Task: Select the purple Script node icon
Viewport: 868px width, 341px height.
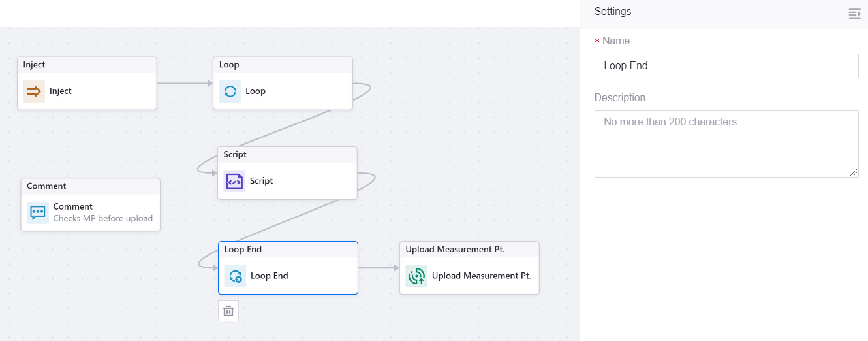Action: [234, 181]
